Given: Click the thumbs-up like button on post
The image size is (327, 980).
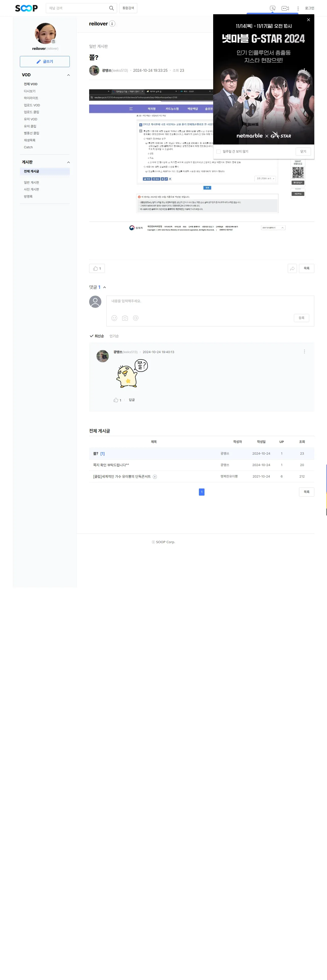Looking at the screenshot, I should tap(97, 269).
